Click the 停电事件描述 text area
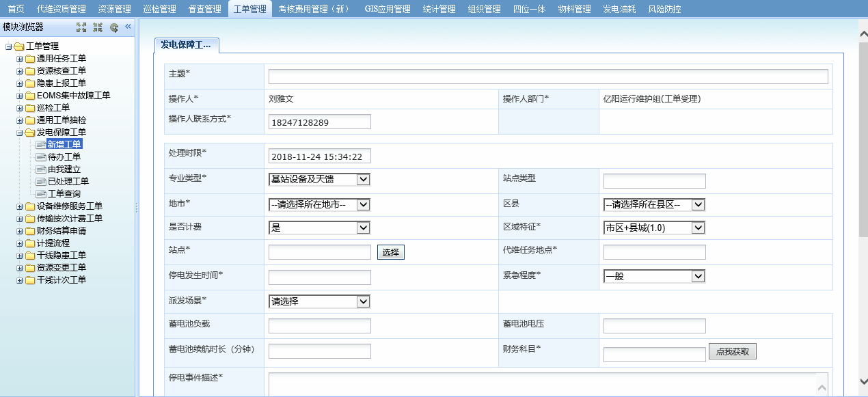Screen dimensions: 868x397 pos(548,384)
